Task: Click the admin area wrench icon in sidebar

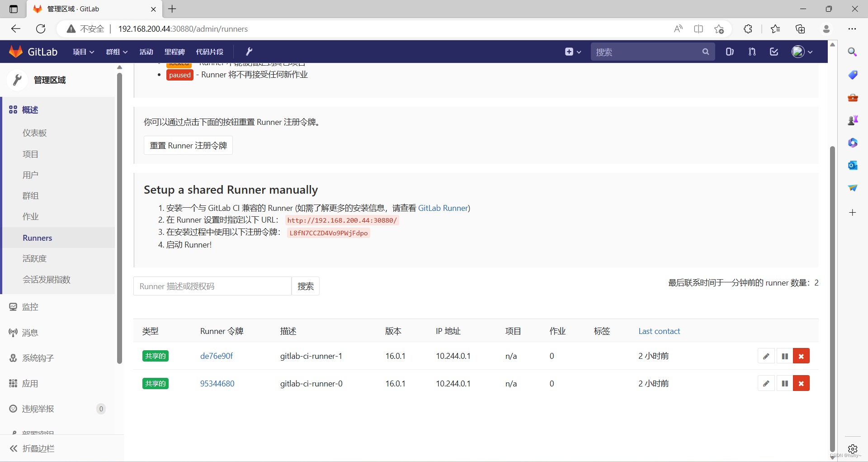Action: click(x=17, y=80)
